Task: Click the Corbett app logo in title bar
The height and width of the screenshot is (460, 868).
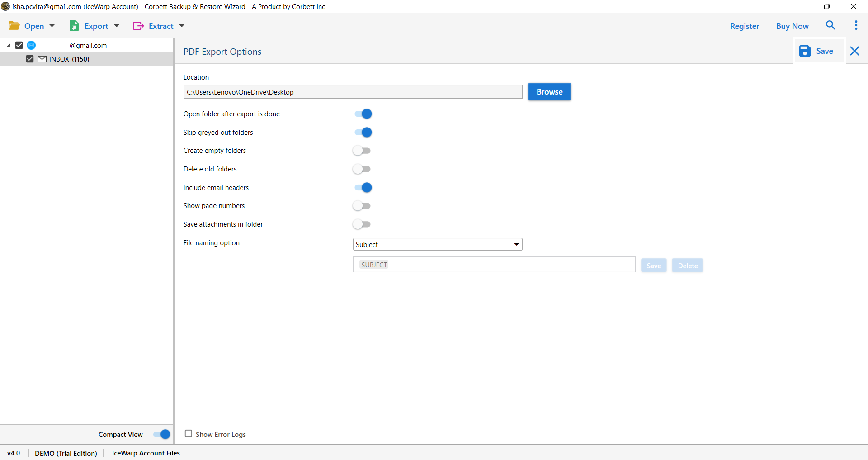Action: click(x=5, y=6)
